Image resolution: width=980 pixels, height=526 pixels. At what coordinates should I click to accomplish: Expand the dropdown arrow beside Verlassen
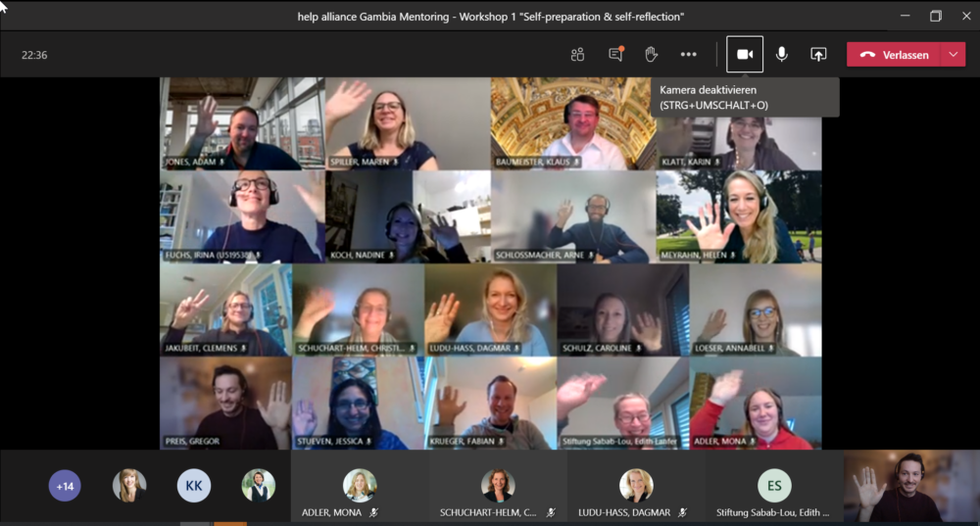pyautogui.click(x=954, y=55)
